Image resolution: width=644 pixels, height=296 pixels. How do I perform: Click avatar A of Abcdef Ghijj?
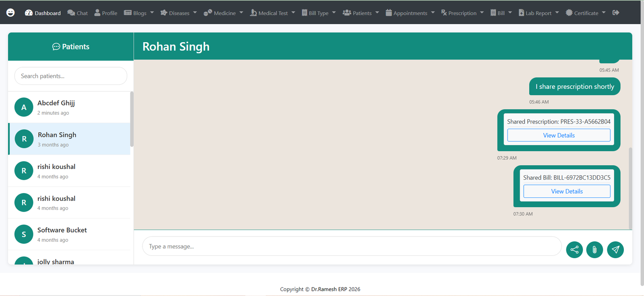(x=24, y=107)
